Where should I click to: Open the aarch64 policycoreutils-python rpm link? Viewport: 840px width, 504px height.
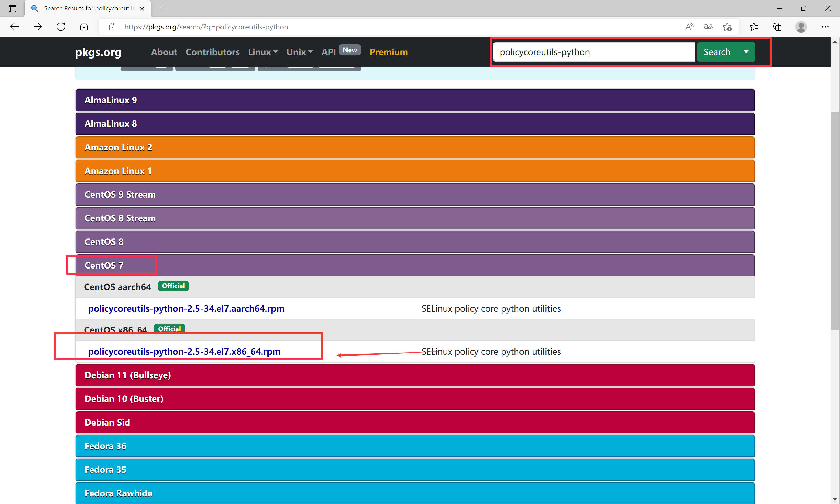click(x=186, y=308)
